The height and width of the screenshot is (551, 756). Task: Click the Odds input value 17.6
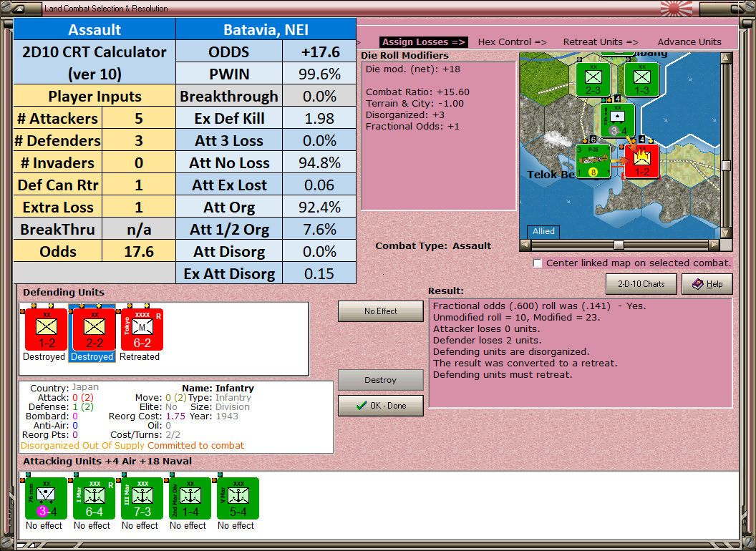139,252
